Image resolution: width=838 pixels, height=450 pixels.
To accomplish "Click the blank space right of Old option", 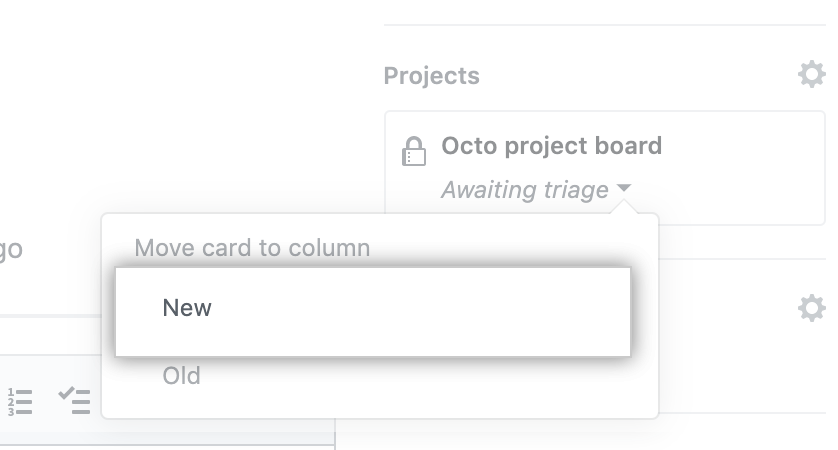I will [x=450, y=378].
